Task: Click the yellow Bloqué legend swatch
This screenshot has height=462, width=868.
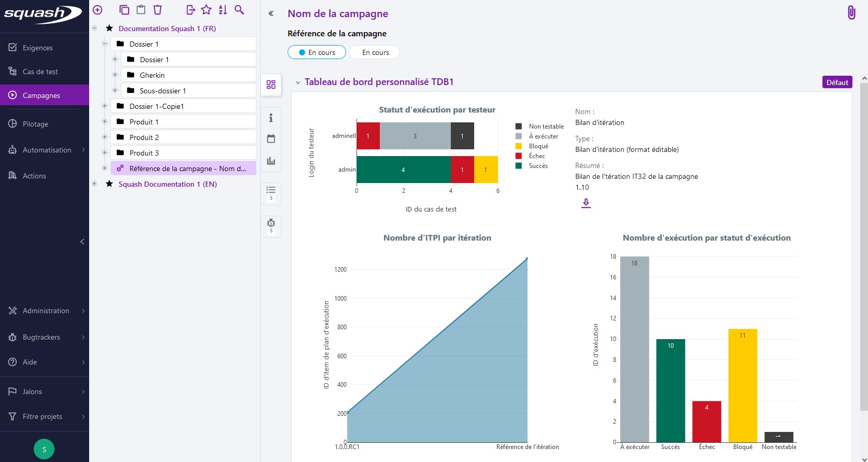Action: (x=518, y=146)
